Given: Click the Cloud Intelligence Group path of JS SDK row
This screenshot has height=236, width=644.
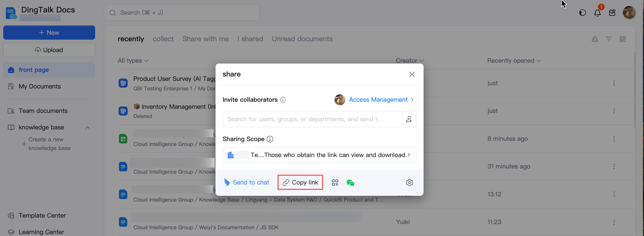Looking at the screenshot, I should [163, 228].
